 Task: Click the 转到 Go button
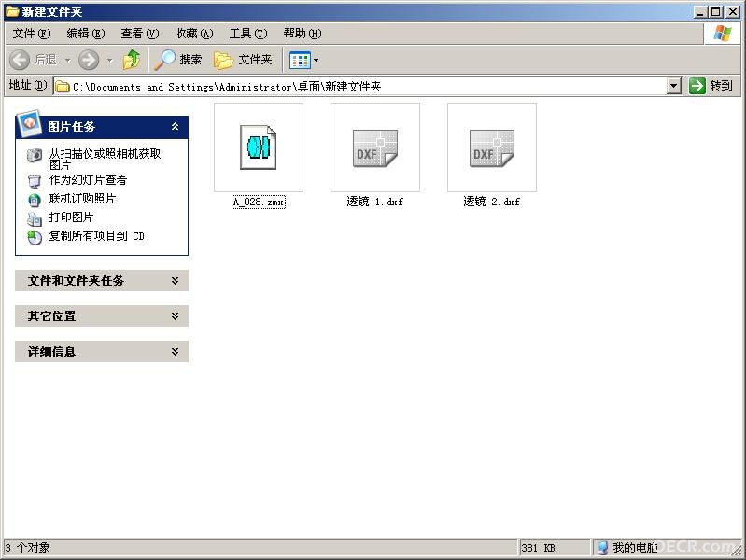(711, 86)
